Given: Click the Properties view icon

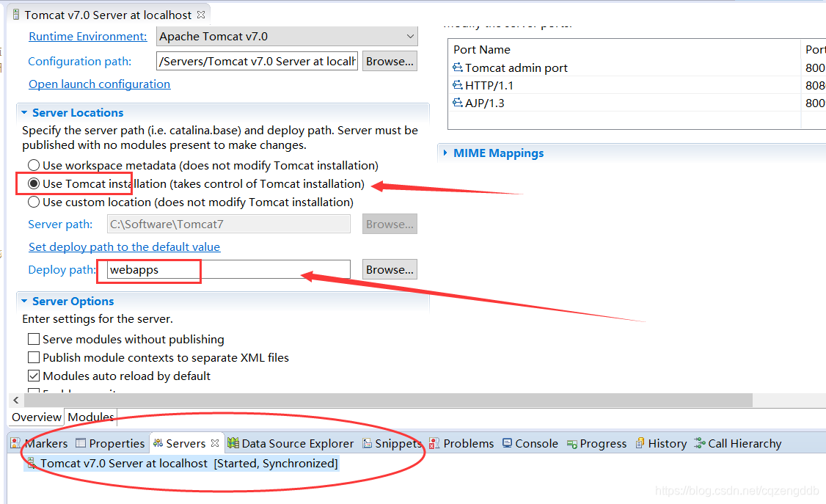Looking at the screenshot, I should [81, 443].
